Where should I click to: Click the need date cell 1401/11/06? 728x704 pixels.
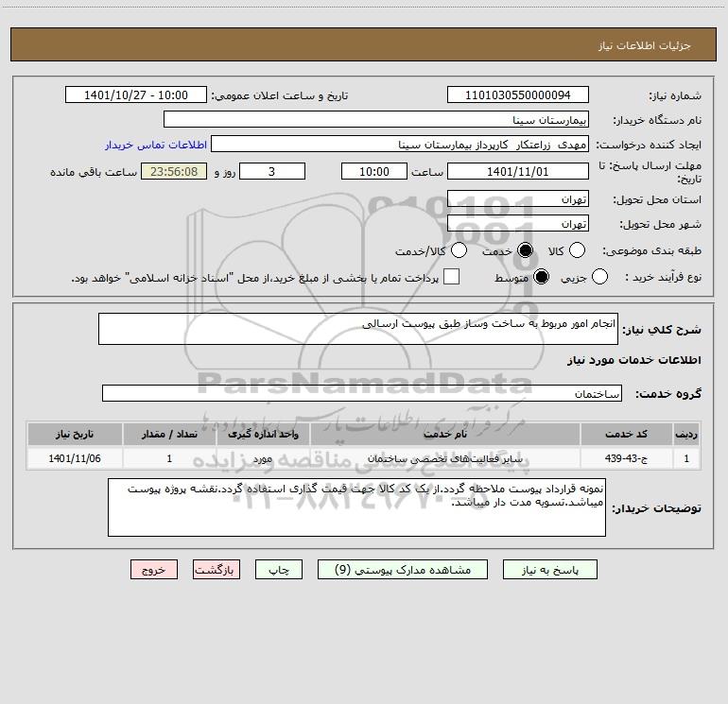[x=75, y=458]
